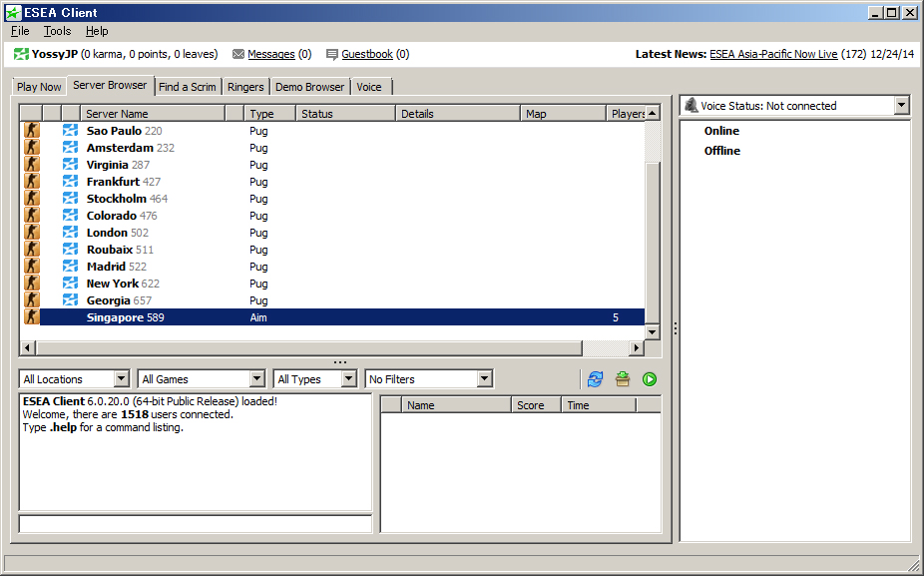Screen dimensions: 924x576
Task: Open the Help menu
Action: point(97,31)
